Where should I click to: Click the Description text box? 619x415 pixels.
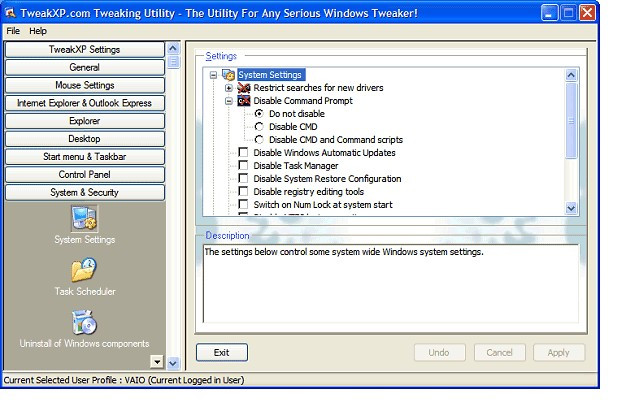391,284
